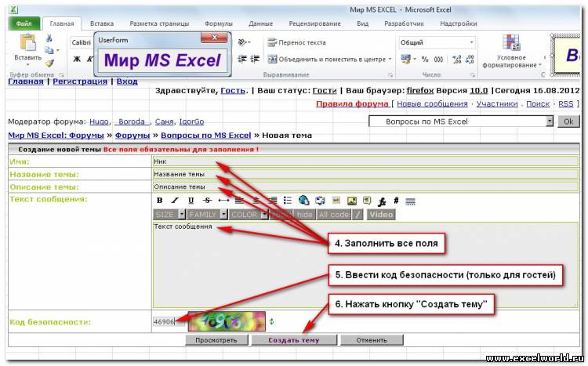Open Условное форматирование menu
Viewport: 588px width, 366px height.
(511, 52)
